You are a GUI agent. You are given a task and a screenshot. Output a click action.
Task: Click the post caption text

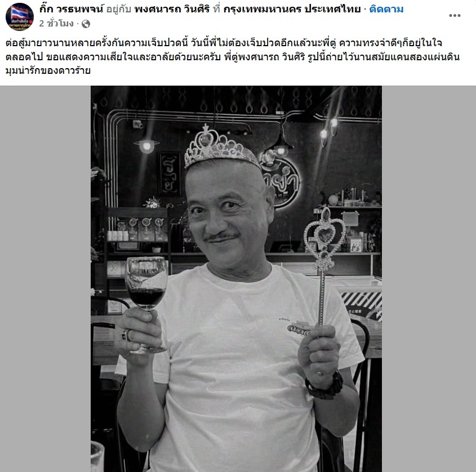(x=233, y=56)
